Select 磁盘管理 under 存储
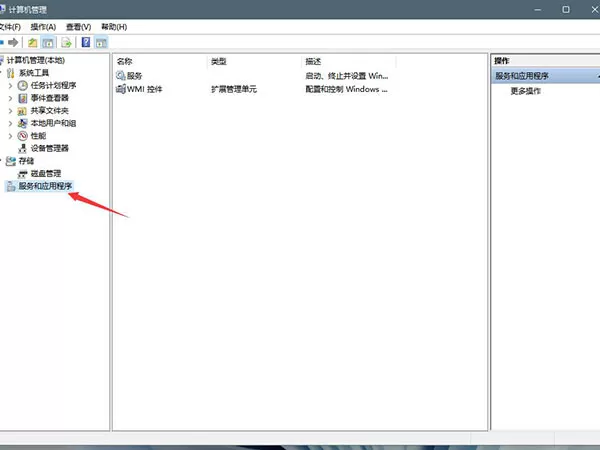The width and height of the screenshot is (600, 450). pyautogui.click(x=46, y=174)
